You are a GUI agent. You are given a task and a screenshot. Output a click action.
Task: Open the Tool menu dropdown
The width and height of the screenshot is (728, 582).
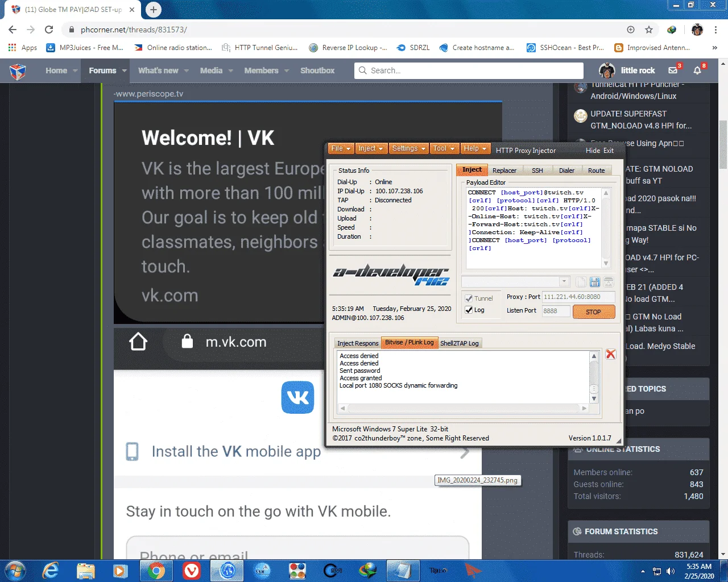(444, 148)
